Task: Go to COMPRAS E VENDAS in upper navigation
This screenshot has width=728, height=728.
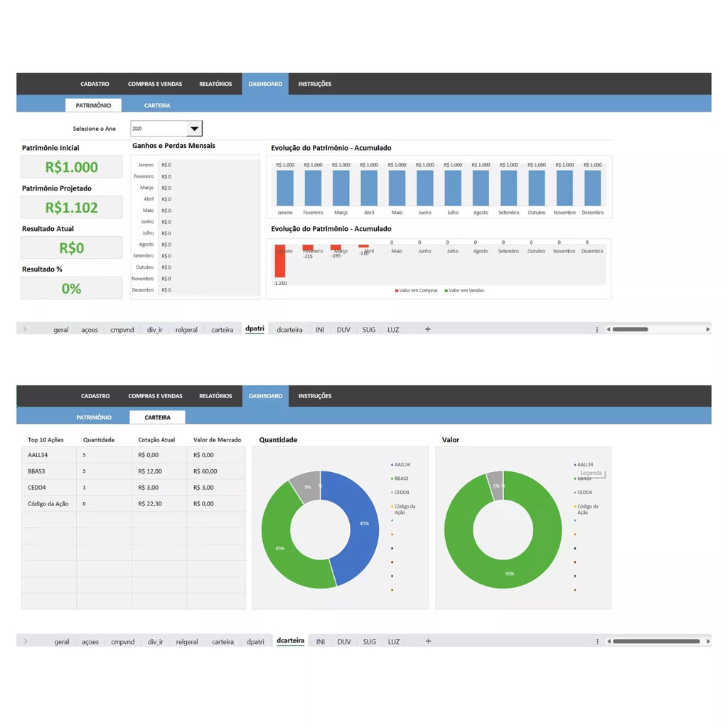Action: 155,84
